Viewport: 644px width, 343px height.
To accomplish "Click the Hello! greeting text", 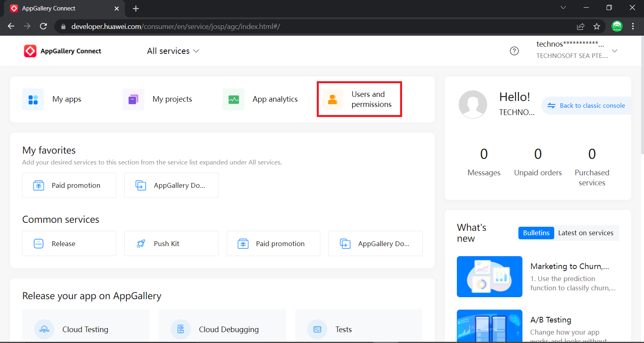I will 514,97.
